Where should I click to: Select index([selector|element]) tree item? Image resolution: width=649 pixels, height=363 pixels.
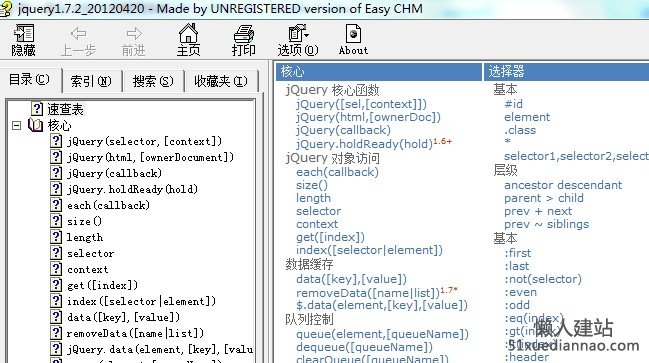142,301
